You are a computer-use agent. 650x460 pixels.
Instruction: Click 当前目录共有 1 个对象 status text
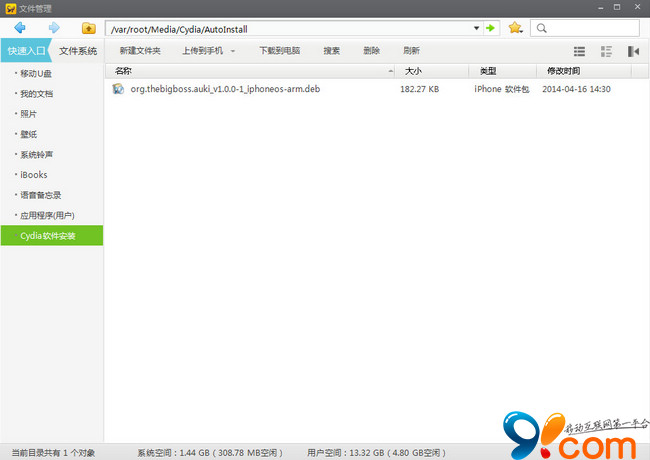[53, 453]
